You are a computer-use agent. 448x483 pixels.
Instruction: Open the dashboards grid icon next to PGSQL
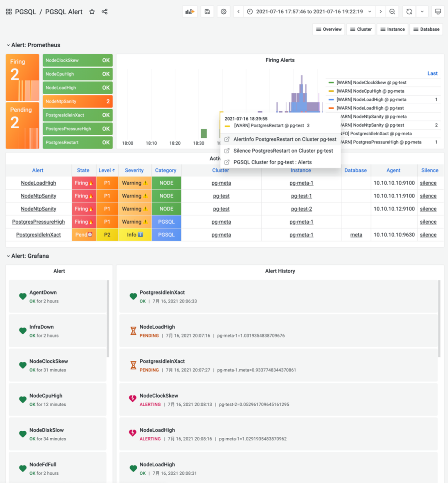pos(9,12)
